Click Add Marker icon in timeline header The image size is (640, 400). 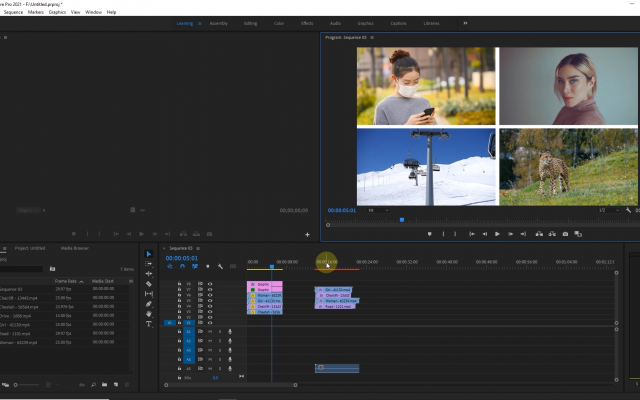point(207,267)
